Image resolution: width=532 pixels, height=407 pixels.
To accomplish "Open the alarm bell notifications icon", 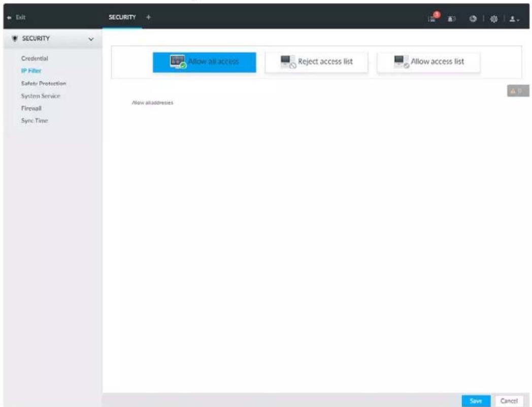I will 452,19.
